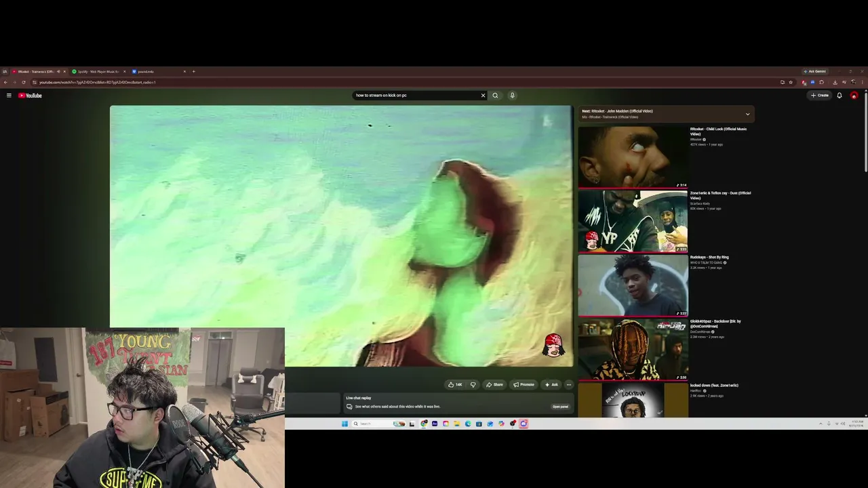Image resolution: width=868 pixels, height=488 pixels.
Task: Open the Chrome three-dot menu
Action: (x=863, y=83)
